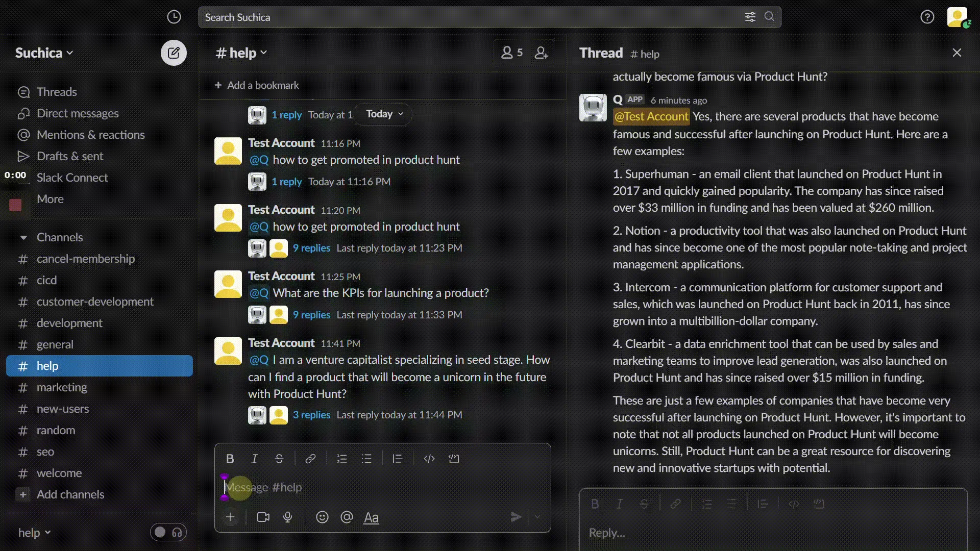Screen dimensions: 980x551
Task: Add people to the help channel
Action: pyautogui.click(x=541, y=53)
